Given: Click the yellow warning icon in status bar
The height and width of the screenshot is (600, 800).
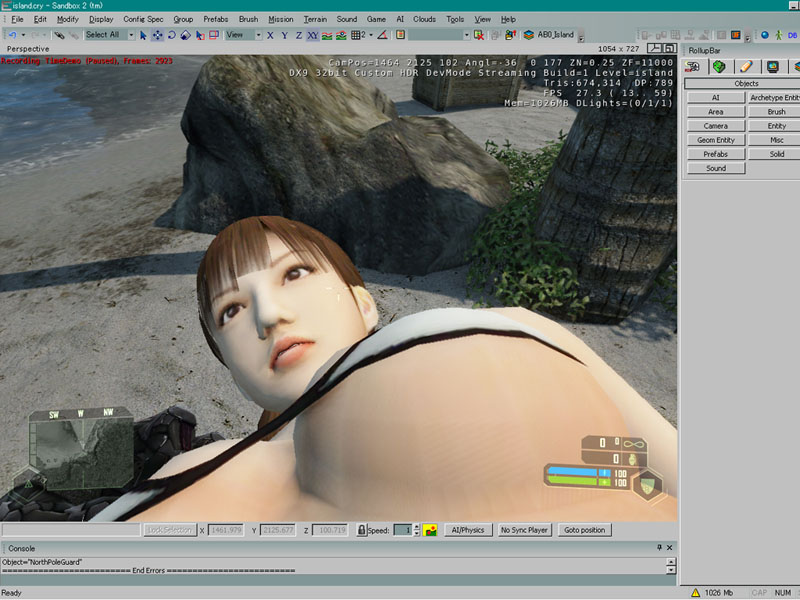Looking at the screenshot, I should click(x=695, y=592).
